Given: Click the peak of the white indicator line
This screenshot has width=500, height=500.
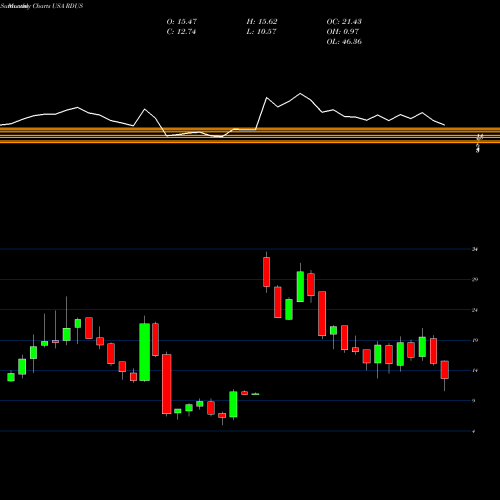Looking at the screenshot, I should pyautogui.click(x=300, y=94).
